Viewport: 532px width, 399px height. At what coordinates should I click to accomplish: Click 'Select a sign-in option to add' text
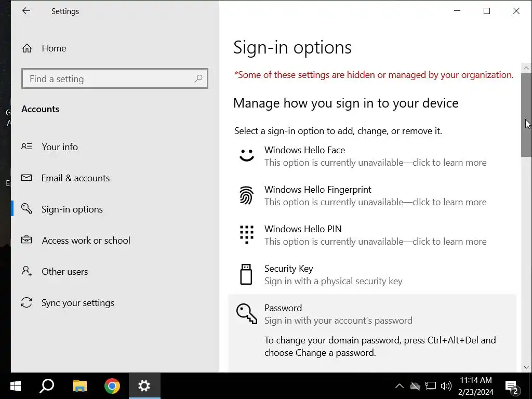(x=338, y=131)
